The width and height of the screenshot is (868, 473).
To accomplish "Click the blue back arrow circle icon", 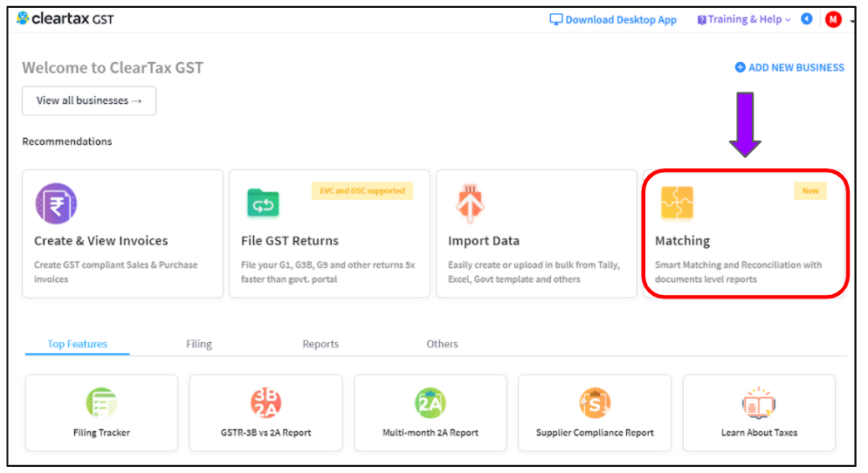I will [x=807, y=19].
